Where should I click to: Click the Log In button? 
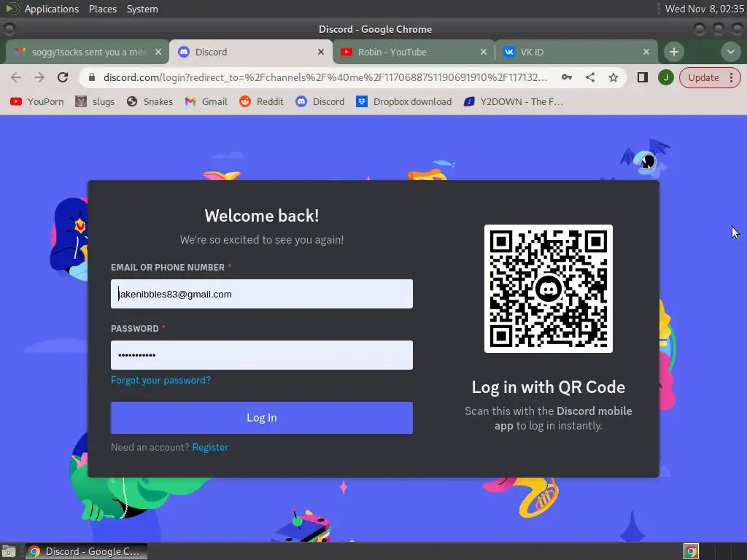click(x=262, y=418)
